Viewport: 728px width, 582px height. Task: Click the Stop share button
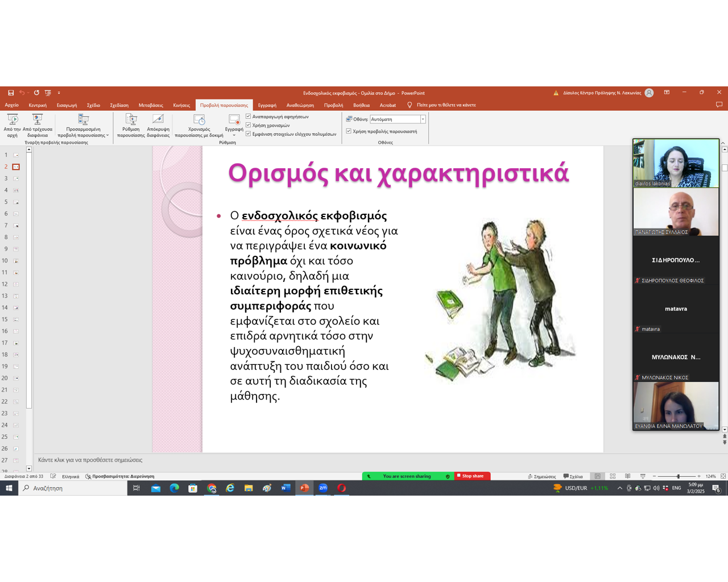(471, 476)
